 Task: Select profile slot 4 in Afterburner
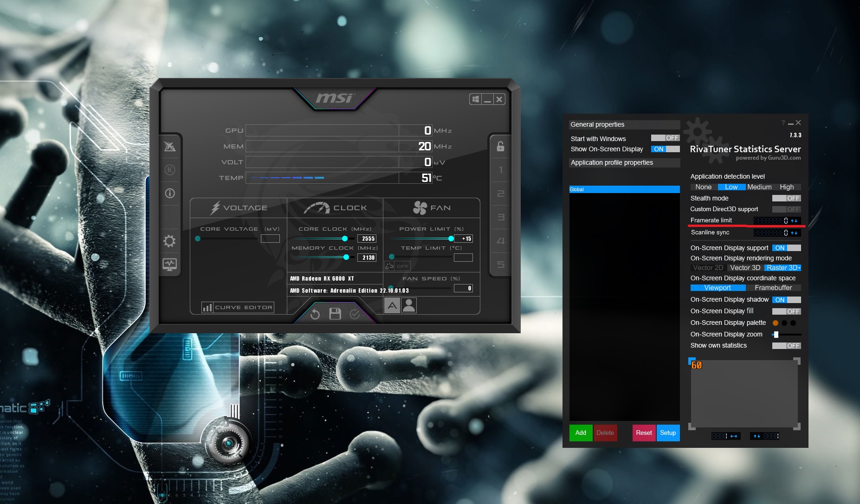click(x=500, y=240)
